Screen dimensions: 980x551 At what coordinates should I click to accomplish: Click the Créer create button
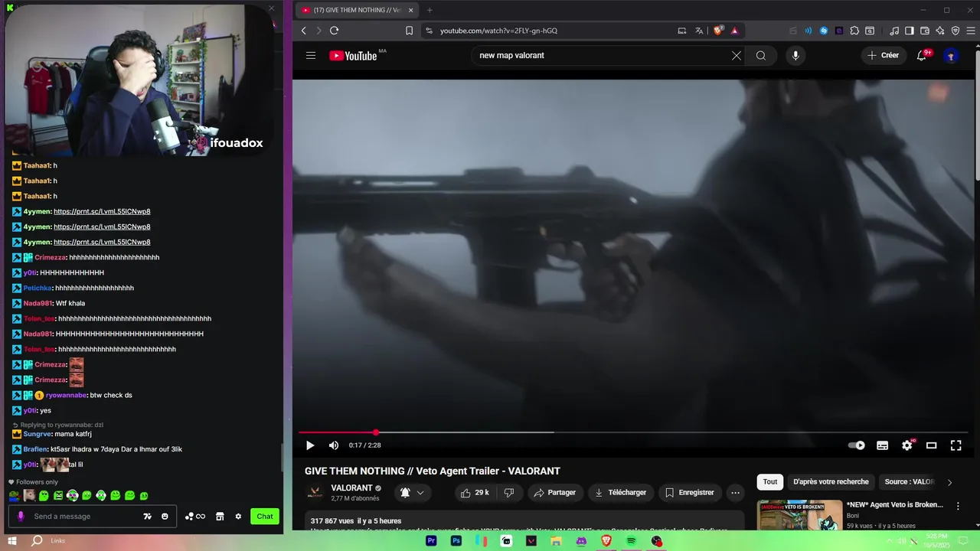[884, 55]
